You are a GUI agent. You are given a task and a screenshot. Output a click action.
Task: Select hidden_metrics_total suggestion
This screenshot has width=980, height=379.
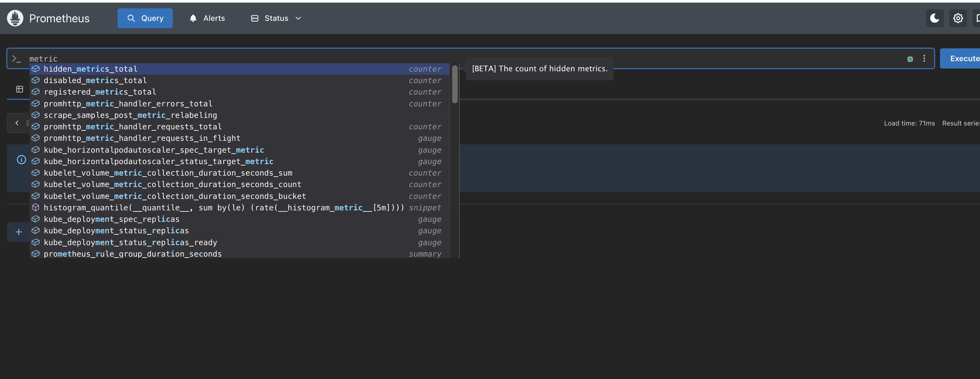pyautogui.click(x=240, y=69)
